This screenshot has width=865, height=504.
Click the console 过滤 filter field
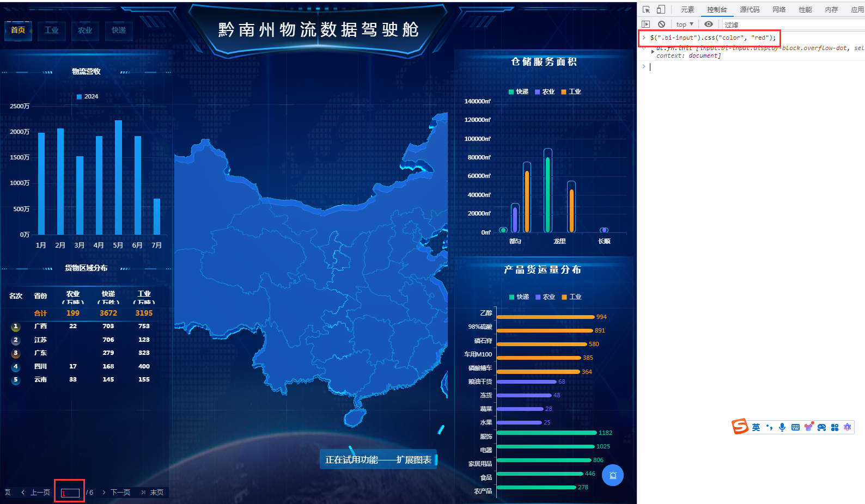click(x=793, y=24)
